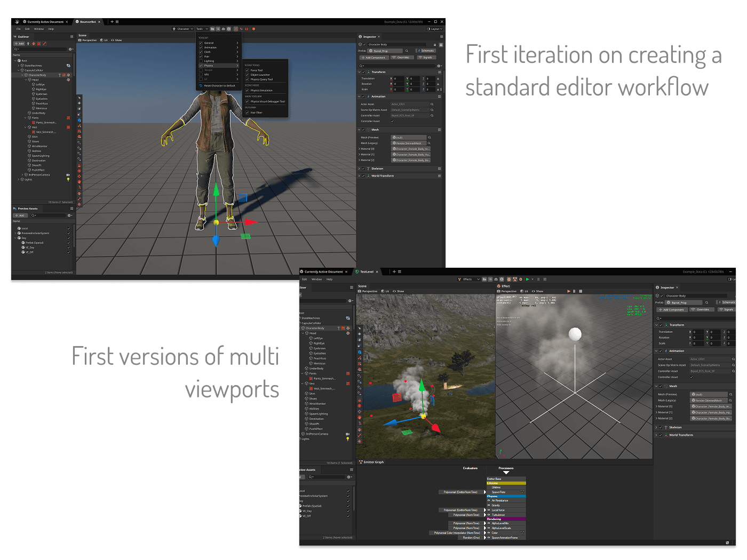Click the magnifier icon next to Actor Asset

pyautogui.click(x=432, y=104)
